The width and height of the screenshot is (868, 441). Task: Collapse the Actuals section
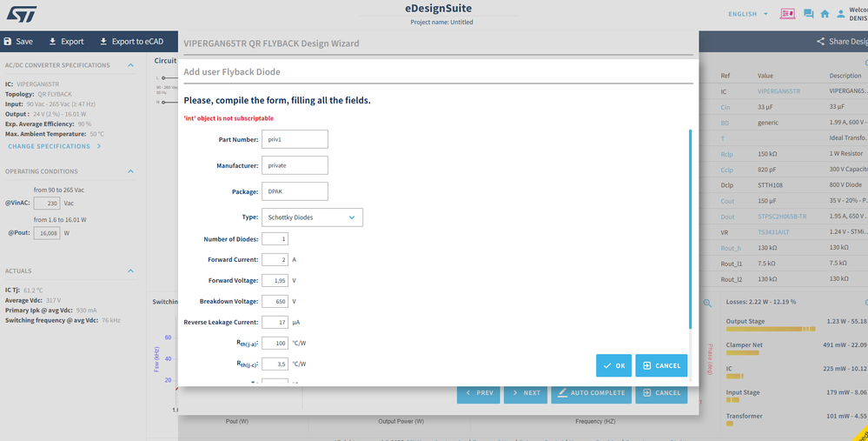click(130, 271)
